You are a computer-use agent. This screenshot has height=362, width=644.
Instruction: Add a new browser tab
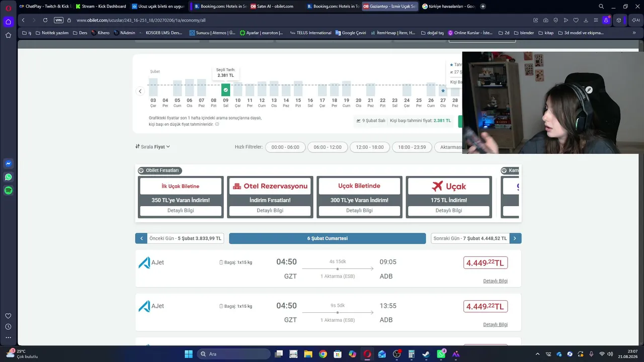483,7
